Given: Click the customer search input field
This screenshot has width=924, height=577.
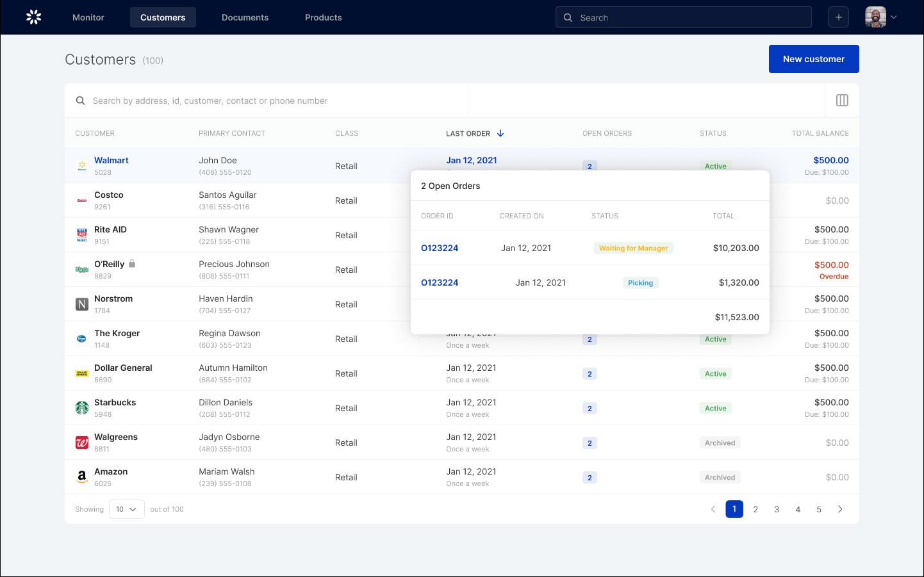Looking at the screenshot, I should click(x=256, y=101).
